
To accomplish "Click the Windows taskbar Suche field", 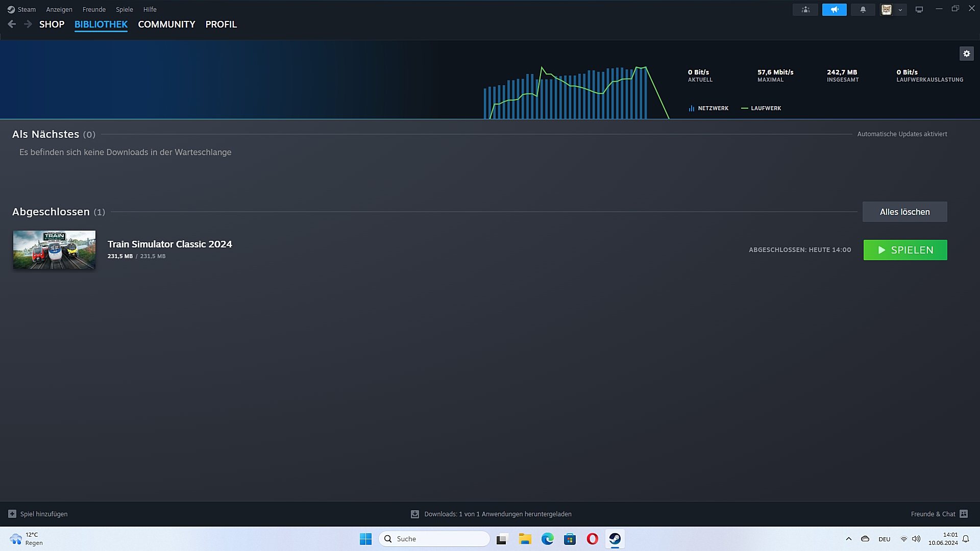I will pos(434,539).
